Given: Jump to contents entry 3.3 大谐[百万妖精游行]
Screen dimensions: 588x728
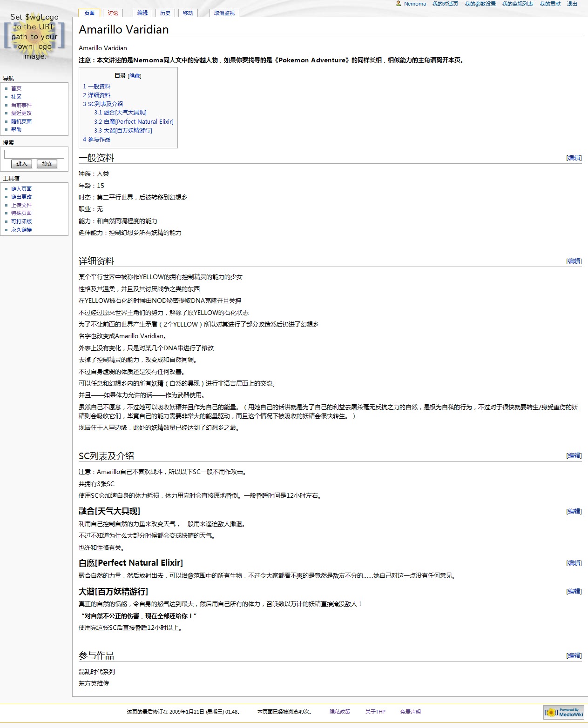Looking at the screenshot, I should point(123,131).
